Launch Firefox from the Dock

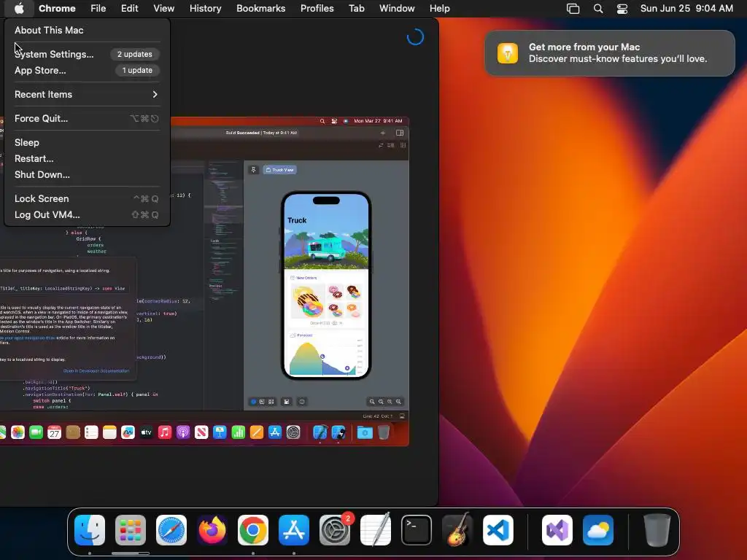pos(212,530)
